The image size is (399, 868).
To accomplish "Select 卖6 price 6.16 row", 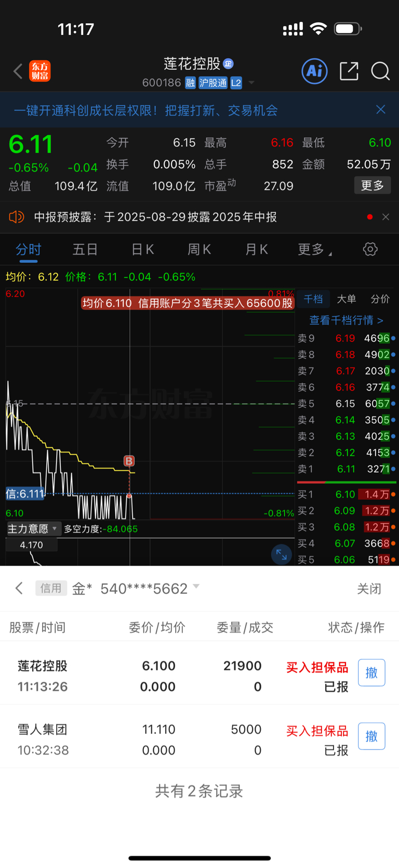I will 347,387.
